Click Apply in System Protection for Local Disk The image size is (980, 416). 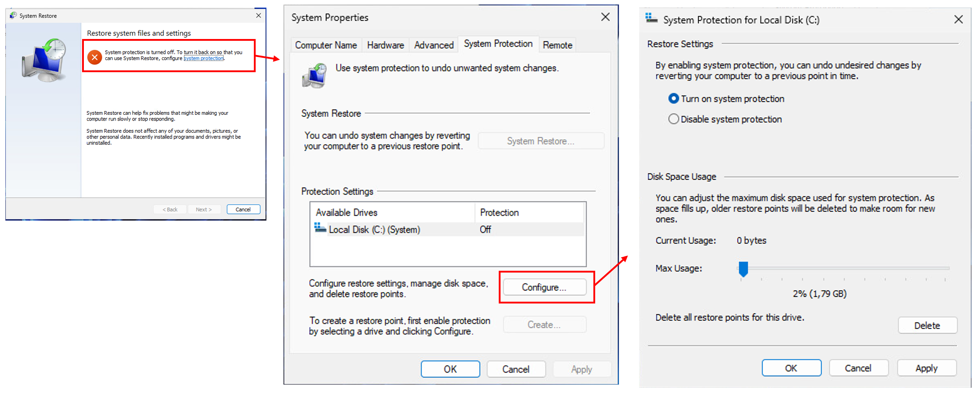[926, 368]
